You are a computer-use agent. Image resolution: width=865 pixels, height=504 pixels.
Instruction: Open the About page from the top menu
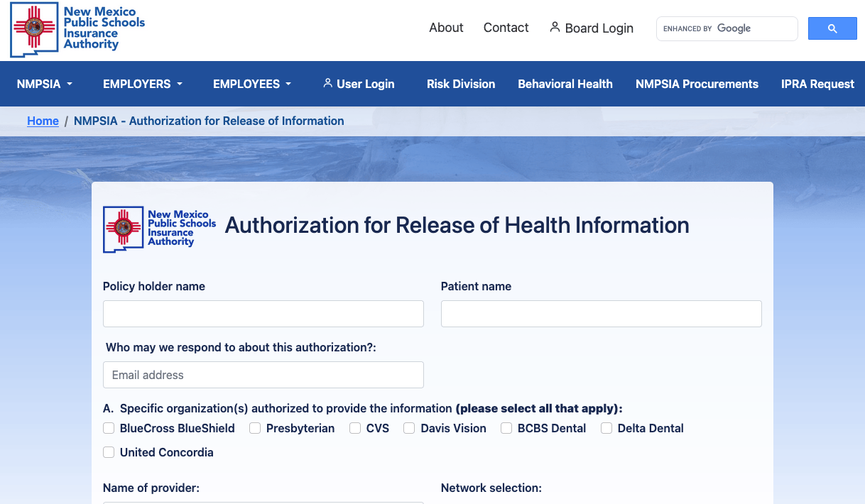coord(446,27)
